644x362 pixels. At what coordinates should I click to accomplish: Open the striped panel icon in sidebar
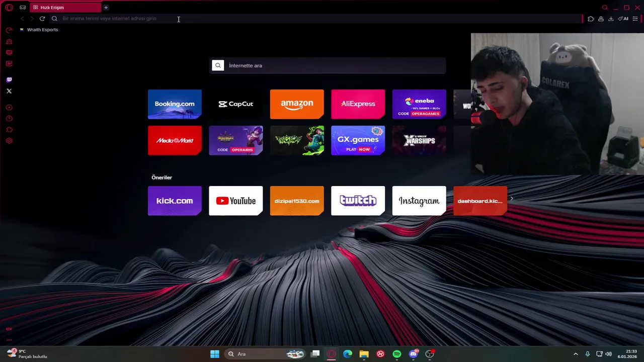click(9, 53)
